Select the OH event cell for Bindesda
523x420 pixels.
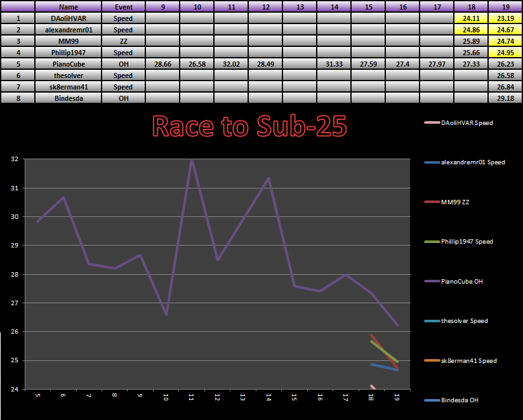pos(123,98)
